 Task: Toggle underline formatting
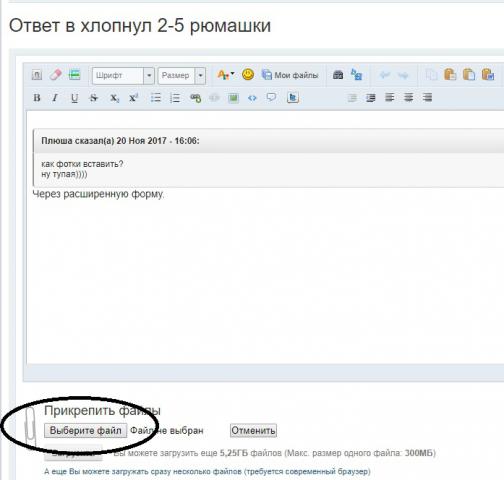(x=74, y=98)
